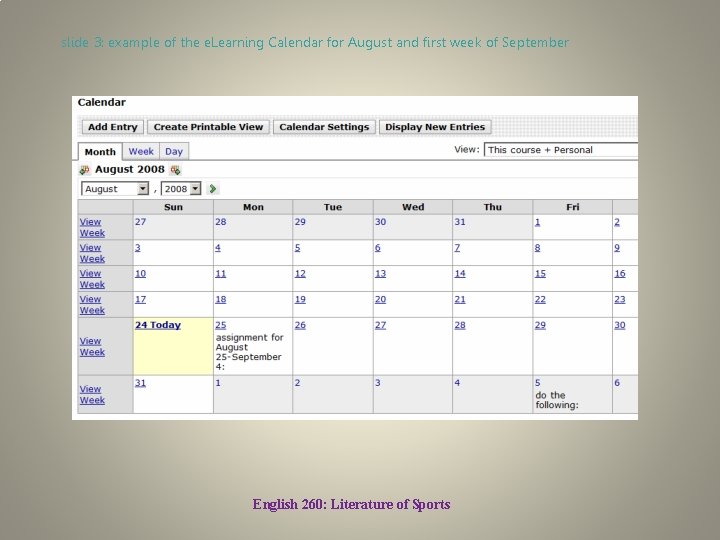The width and height of the screenshot is (720, 540).
Task: Click the green go arrow next to year
Action: click(213, 189)
